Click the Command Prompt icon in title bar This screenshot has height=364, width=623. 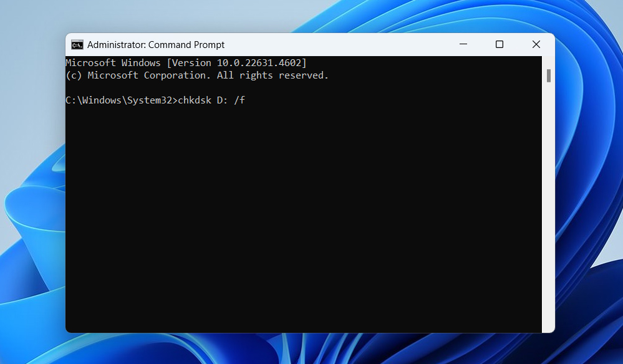click(77, 45)
